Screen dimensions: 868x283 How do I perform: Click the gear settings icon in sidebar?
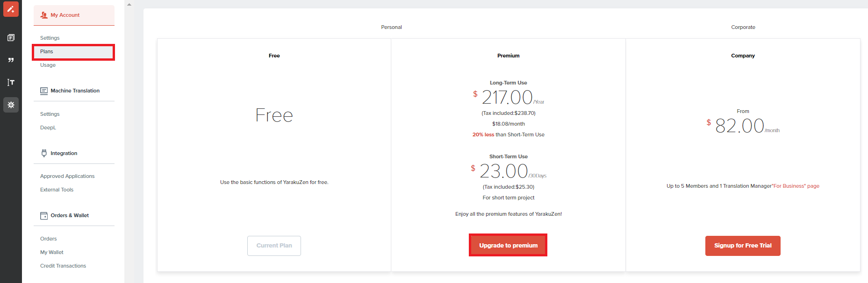point(11,105)
